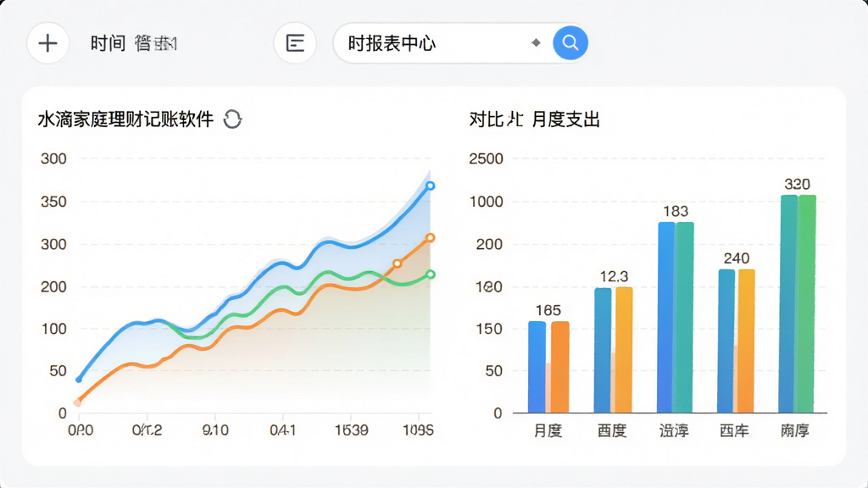This screenshot has height=488, width=868.
Task: Click the 水滴家庭理财记账软件 chart title
Action: click(x=125, y=119)
